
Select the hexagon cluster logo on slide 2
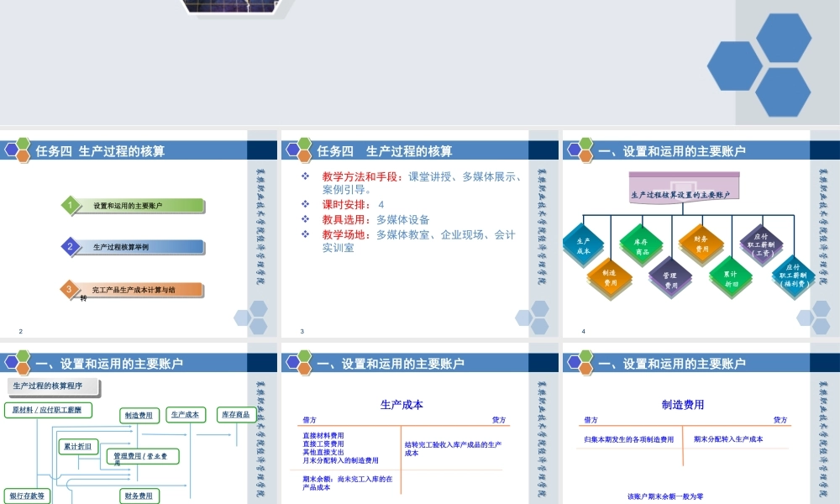pos(17,151)
